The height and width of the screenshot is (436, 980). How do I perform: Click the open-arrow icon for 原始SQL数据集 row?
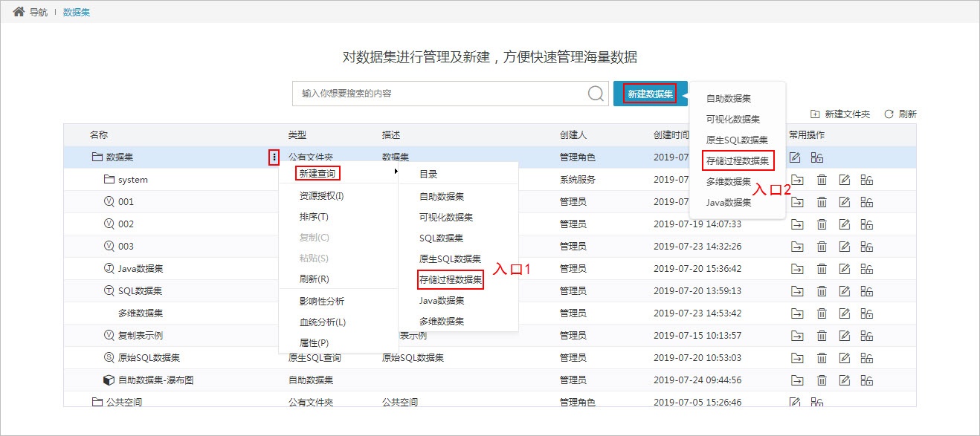click(x=798, y=358)
